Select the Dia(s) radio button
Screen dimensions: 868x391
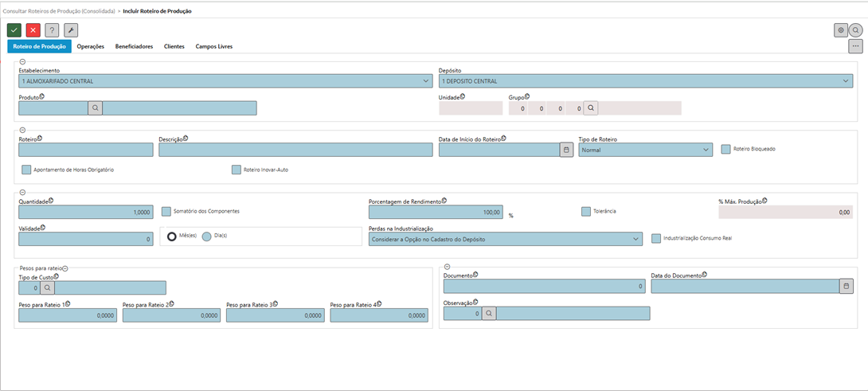206,237
